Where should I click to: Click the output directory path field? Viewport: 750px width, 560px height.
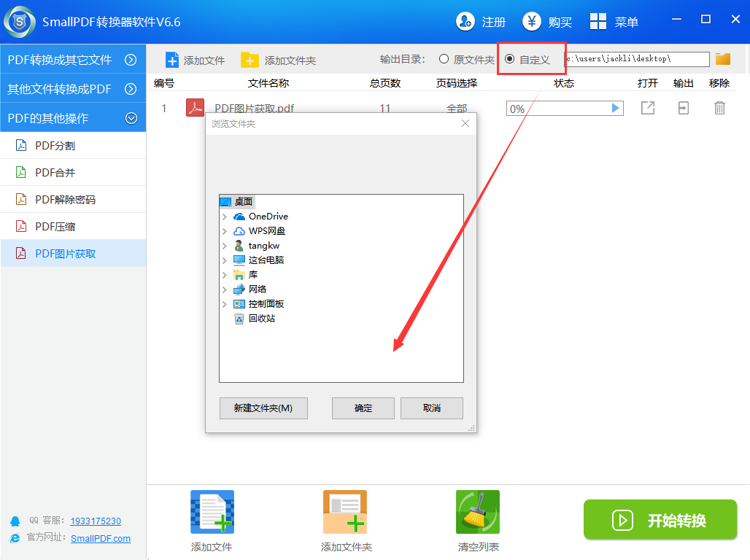637,59
